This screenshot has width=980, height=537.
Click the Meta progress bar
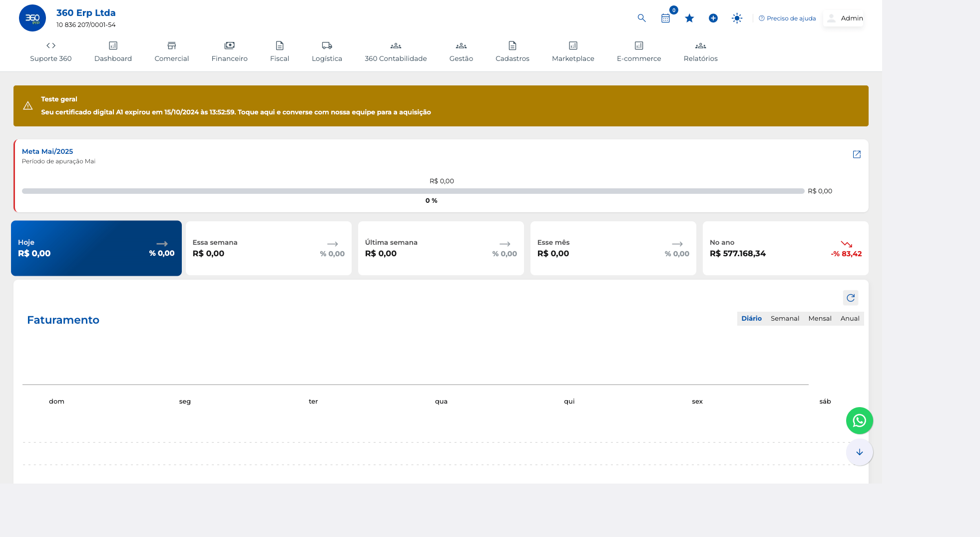click(413, 191)
